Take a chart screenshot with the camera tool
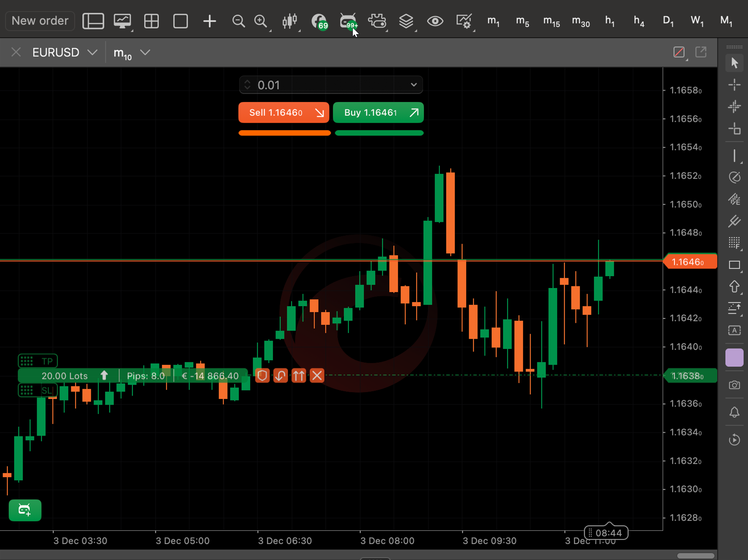 (x=734, y=385)
